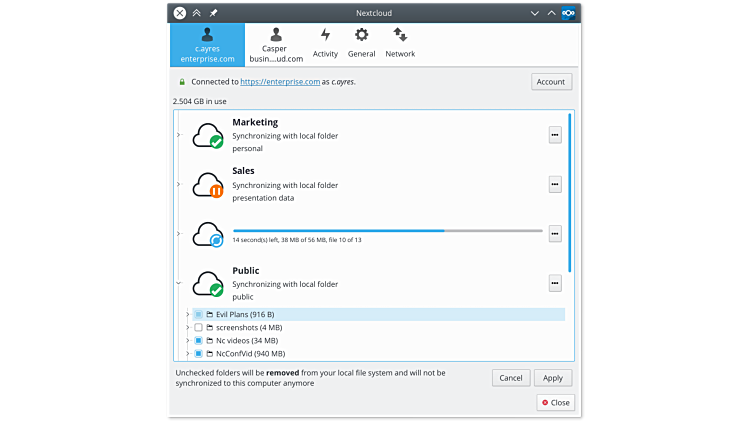
Task: Enable the screenshots folder checkbox
Action: click(x=198, y=327)
